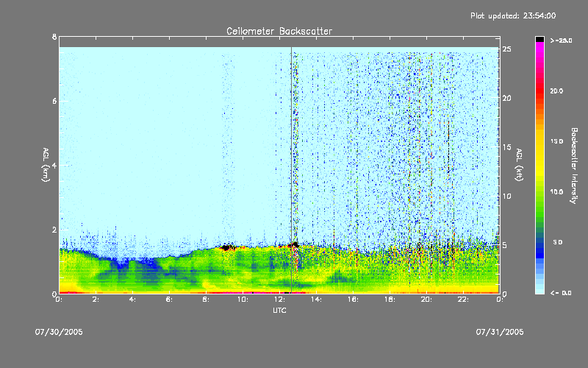Click the "20:" hour label on UTC axis

point(426,300)
